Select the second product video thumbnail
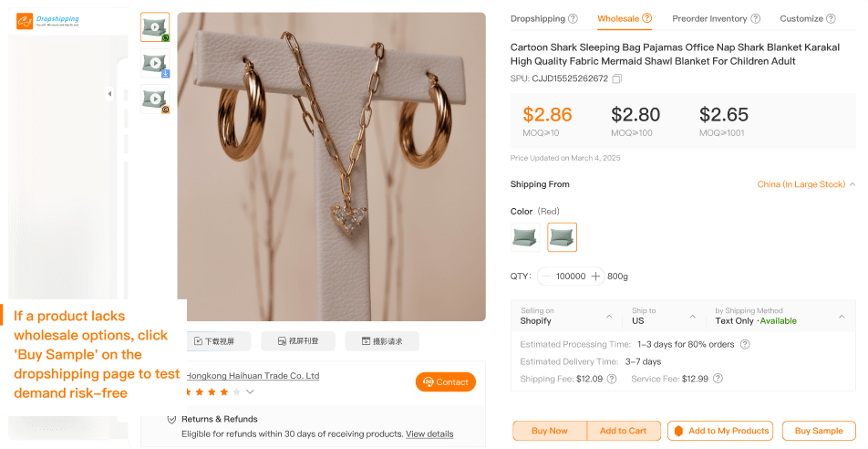 [x=154, y=63]
